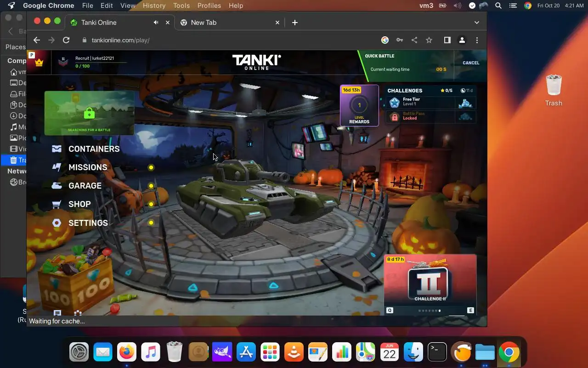This screenshot has height=368, width=588.
Task: Click the Free Tier crystals reward icon
Action: point(466,103)
